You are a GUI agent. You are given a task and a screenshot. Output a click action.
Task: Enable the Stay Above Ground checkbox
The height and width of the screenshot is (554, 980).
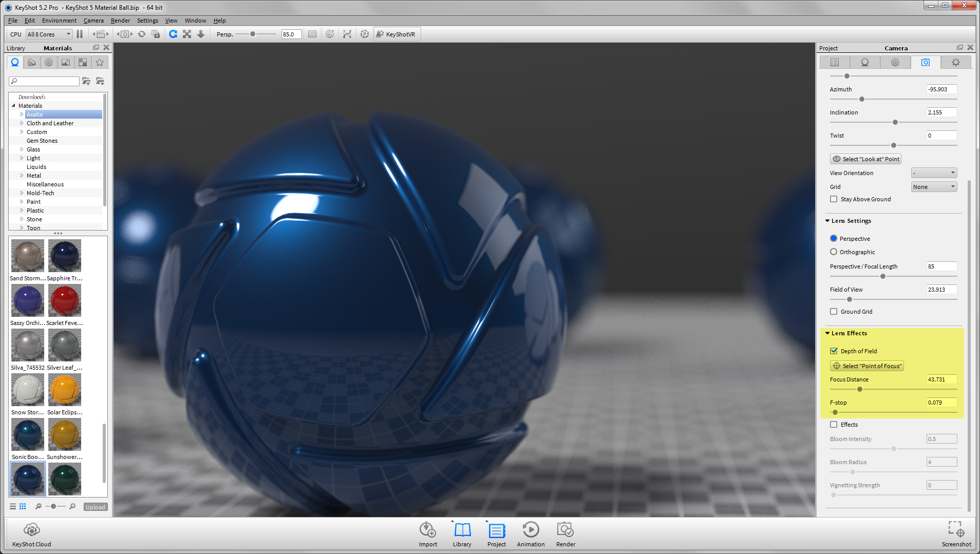pos(834,199)
